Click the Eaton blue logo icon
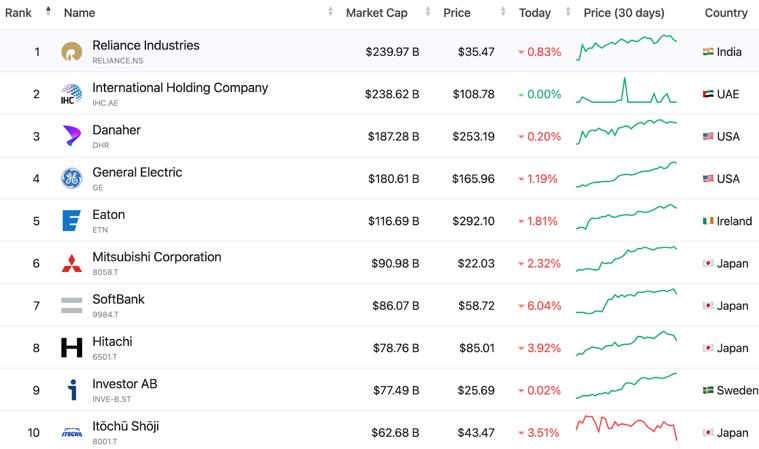This screenshot has width=759, height=449. (72, 221)
